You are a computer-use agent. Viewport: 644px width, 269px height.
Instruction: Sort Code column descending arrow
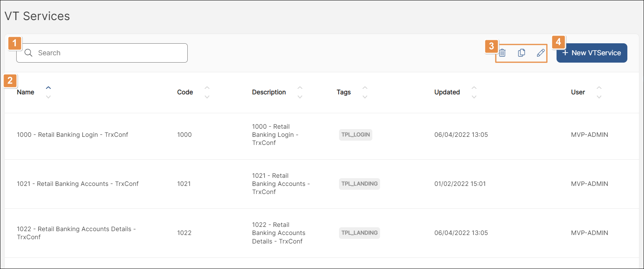coord(207,97)
